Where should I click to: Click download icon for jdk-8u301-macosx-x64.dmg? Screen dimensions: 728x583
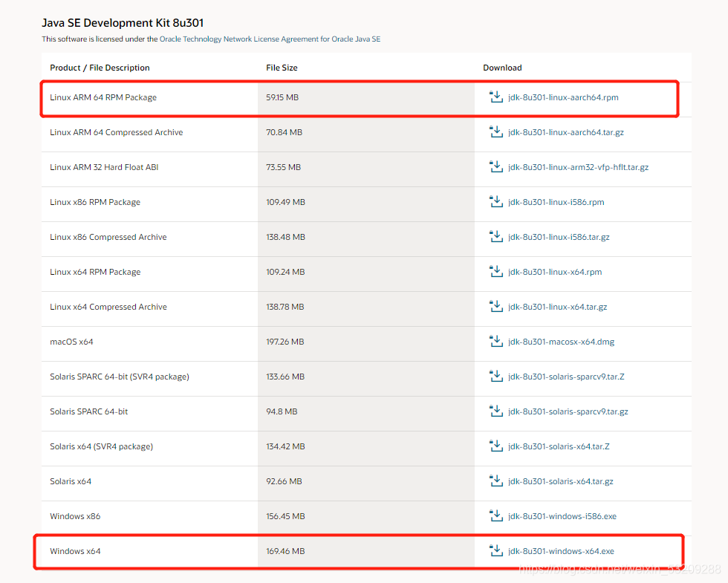496,341
